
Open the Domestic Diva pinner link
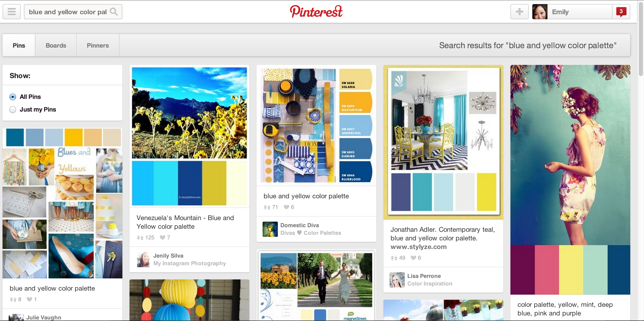pyautogui.click(x=300, y=225)
